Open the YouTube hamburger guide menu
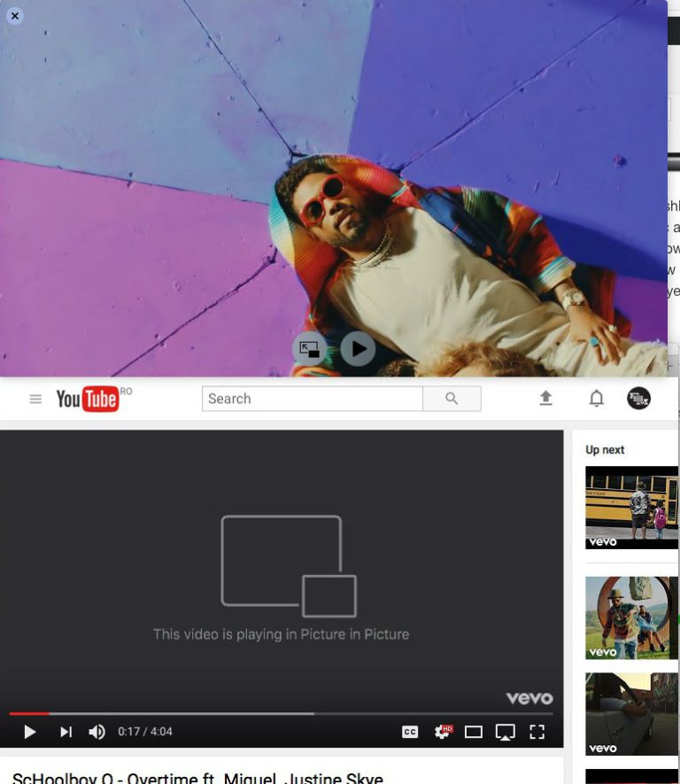The height and width of the screenshot is (784, 680). click(35, 400)
